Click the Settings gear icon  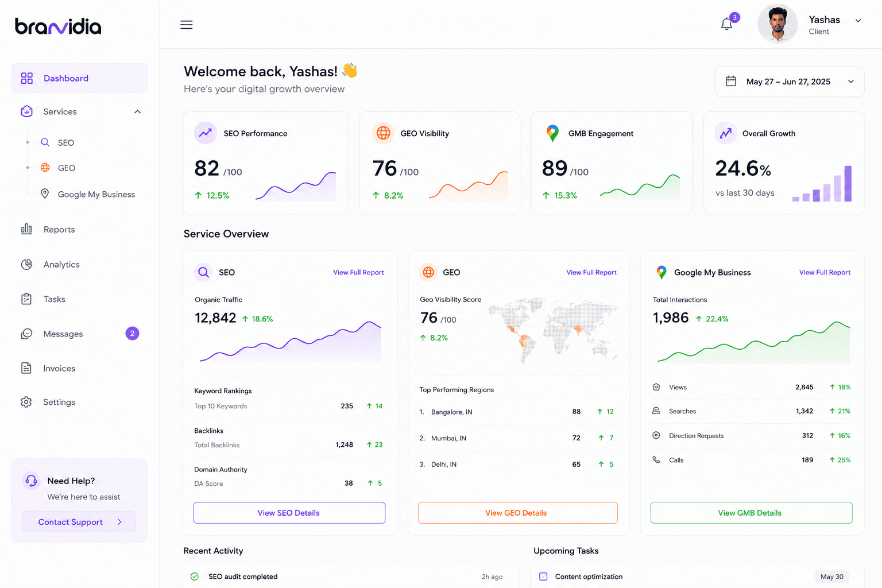coord(26,402)
